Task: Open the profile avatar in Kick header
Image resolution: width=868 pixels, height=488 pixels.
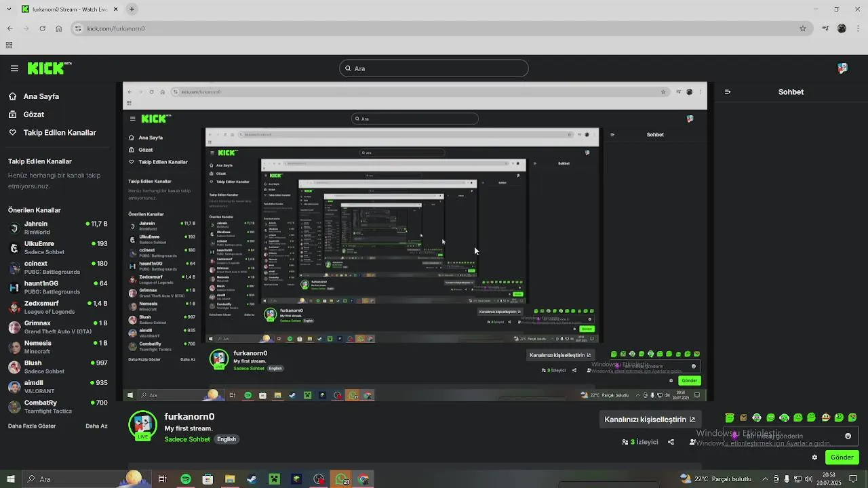Action: coord(842,68)
